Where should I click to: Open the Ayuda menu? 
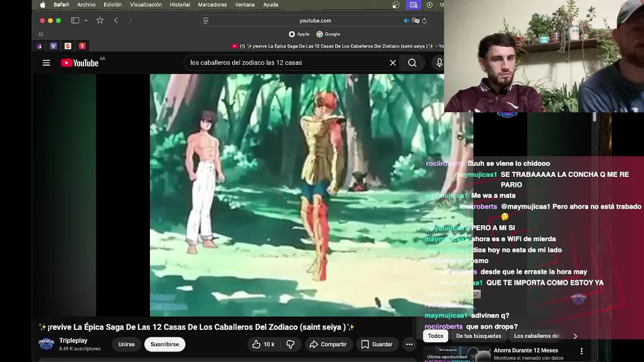(x=271, y=5)
